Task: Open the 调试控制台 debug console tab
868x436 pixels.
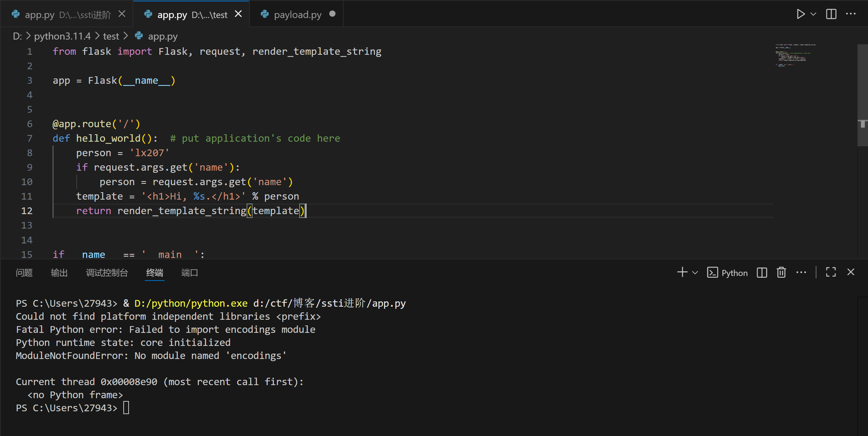Action: (x=107, y=273)
